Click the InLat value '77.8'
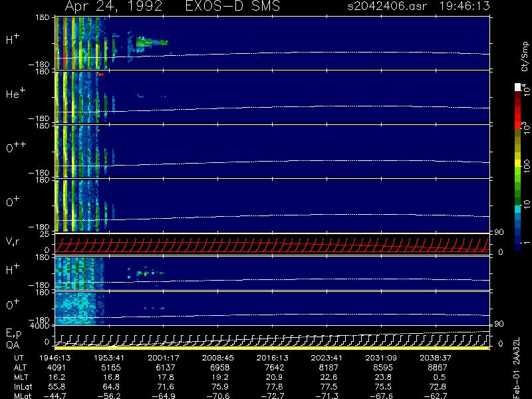Viewport: 532px width, 399px height. 275,386
